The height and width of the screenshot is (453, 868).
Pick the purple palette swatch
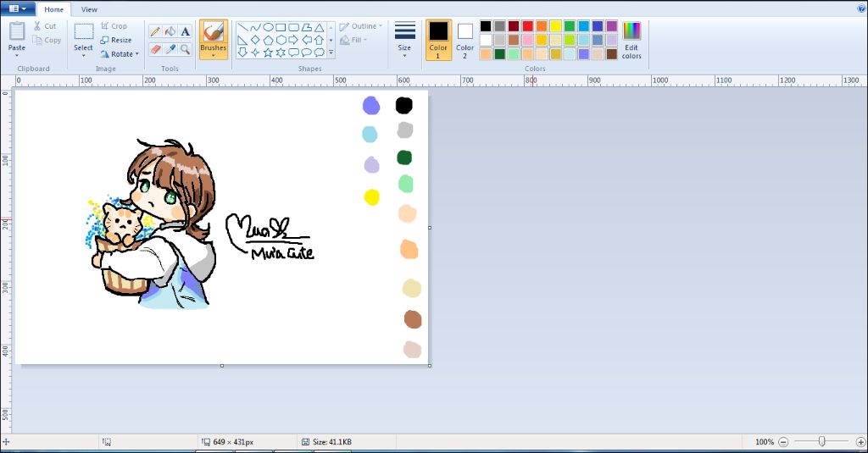coord(612,26)
